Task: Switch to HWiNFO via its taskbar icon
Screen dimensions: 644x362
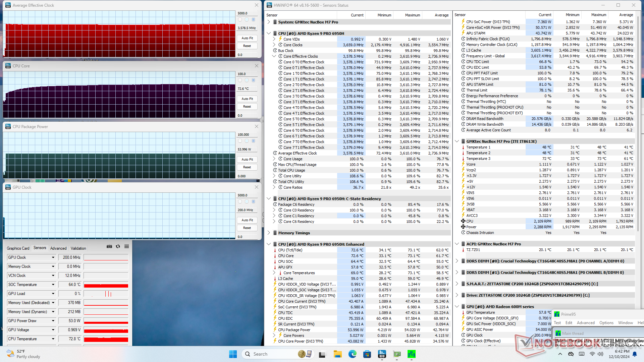Action: click(x=382, y=354)
